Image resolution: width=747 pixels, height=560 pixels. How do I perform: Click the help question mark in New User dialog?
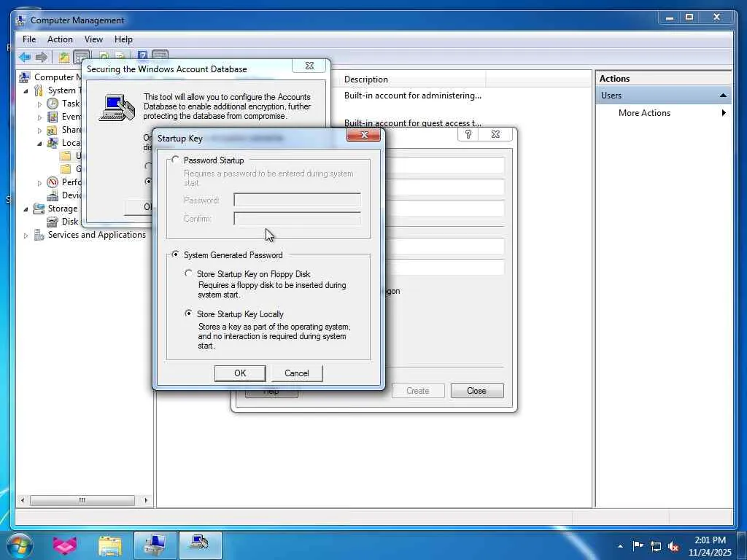(x=468, y=134)
